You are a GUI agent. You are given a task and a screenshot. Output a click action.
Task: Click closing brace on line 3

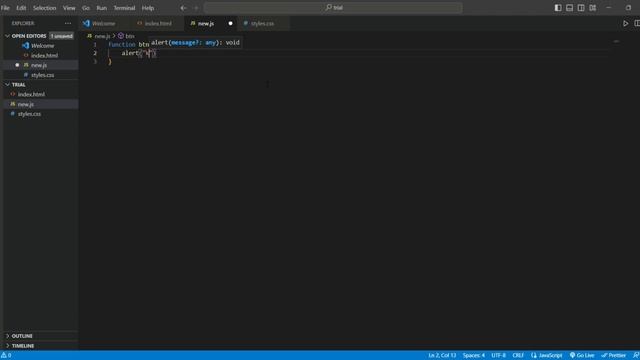pos(110,62)
